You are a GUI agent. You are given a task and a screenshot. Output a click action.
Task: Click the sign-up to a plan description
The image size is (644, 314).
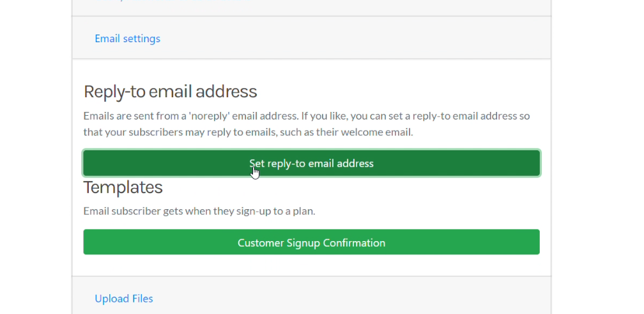tap(275, 211)
